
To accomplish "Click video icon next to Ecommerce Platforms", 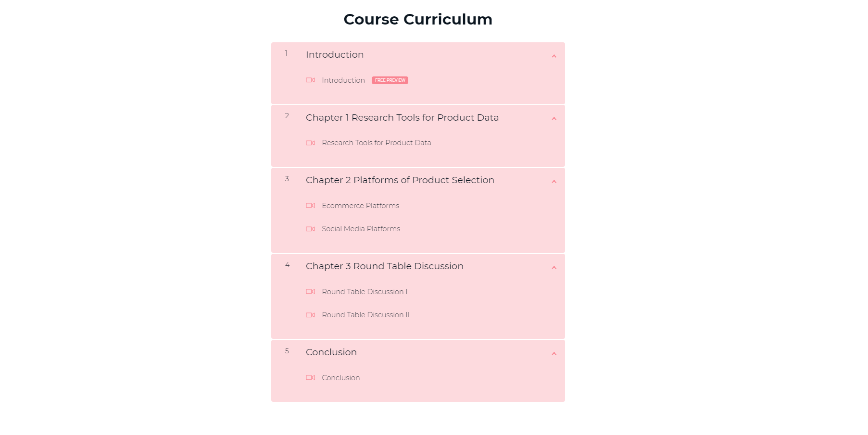I will [311, 206].
